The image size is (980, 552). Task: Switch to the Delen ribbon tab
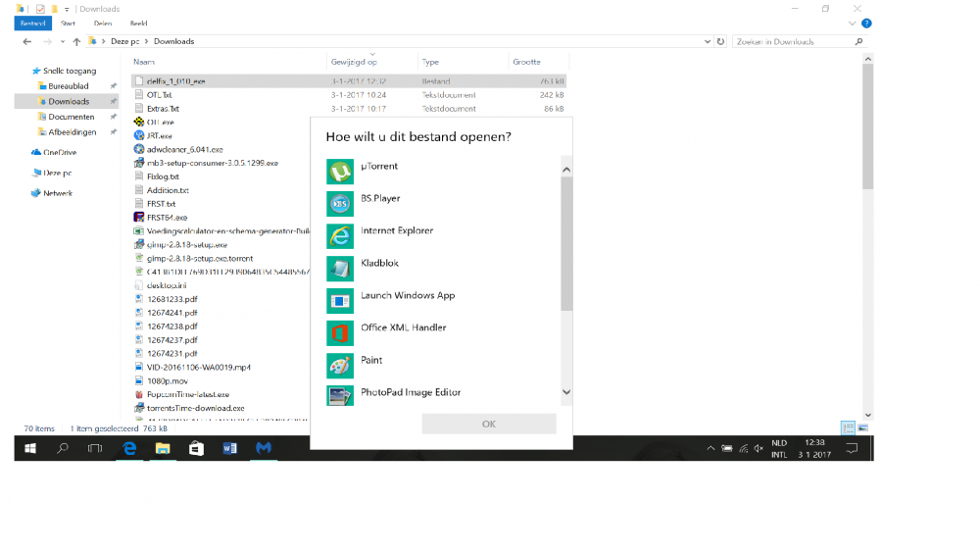(x=103, y=24)
